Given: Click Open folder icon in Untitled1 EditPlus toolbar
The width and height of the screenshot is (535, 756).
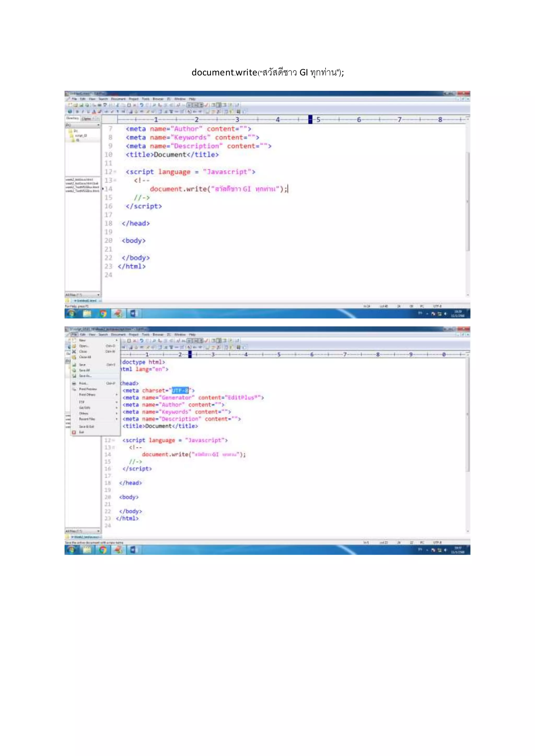Looking at the screenshot, I should [75, 105].
